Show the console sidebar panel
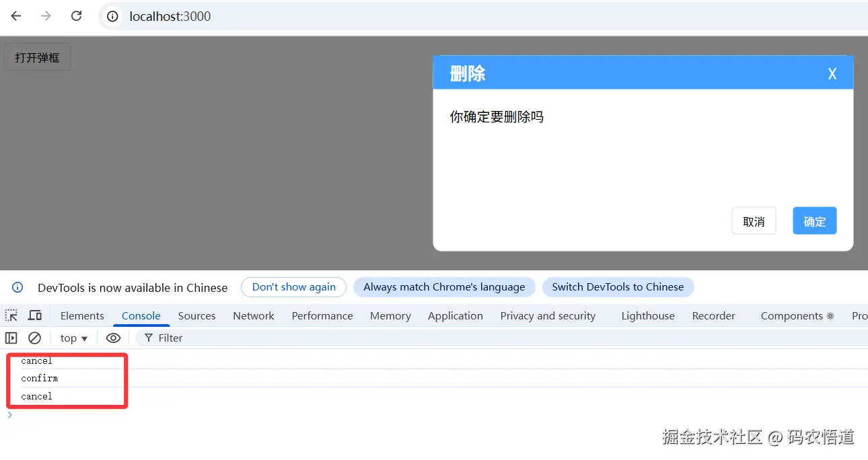 pyautogui.click(x=11, y=338)
